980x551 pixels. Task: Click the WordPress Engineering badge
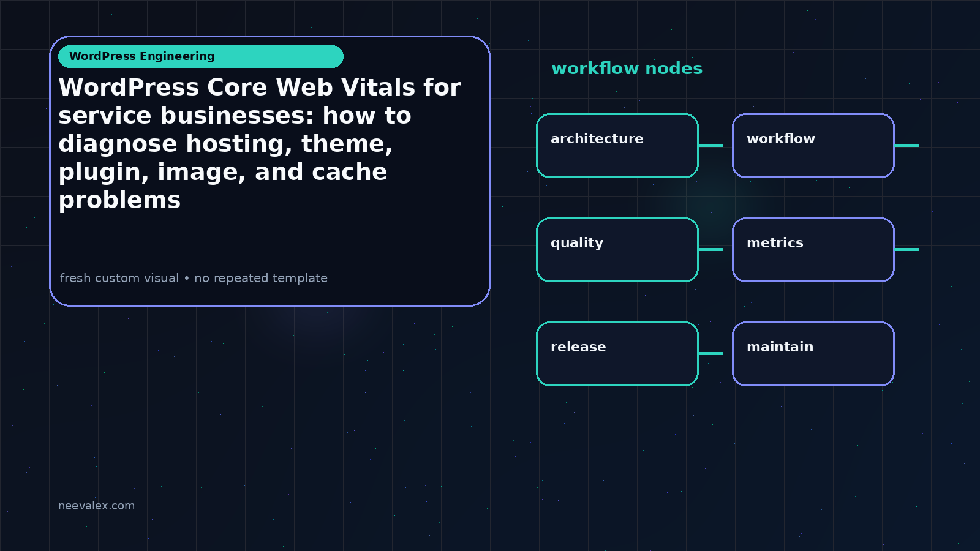click(201, 56)
